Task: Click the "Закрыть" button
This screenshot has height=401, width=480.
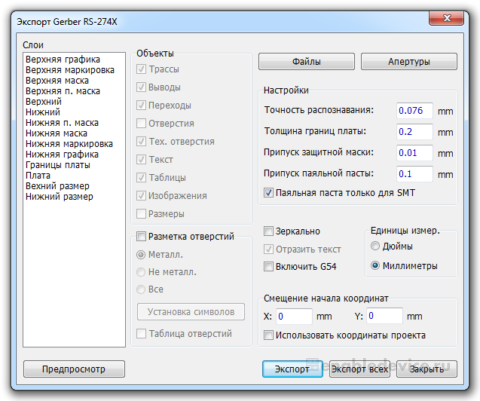Action: [x=427, y=369]
